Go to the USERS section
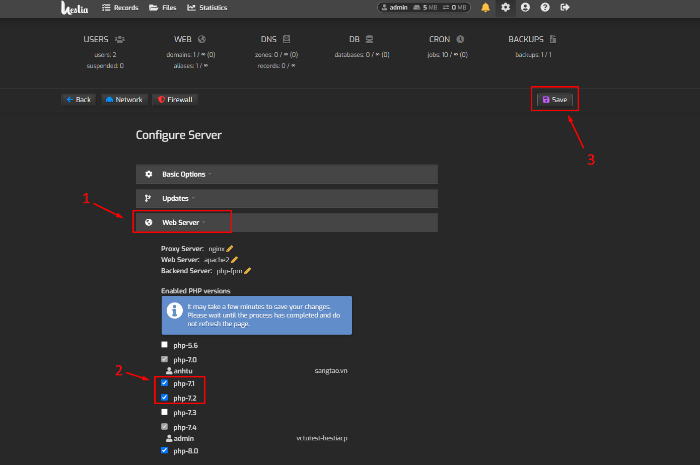This screenshot has height=465, width=700. pyautogui.click(x=104, y=39)
